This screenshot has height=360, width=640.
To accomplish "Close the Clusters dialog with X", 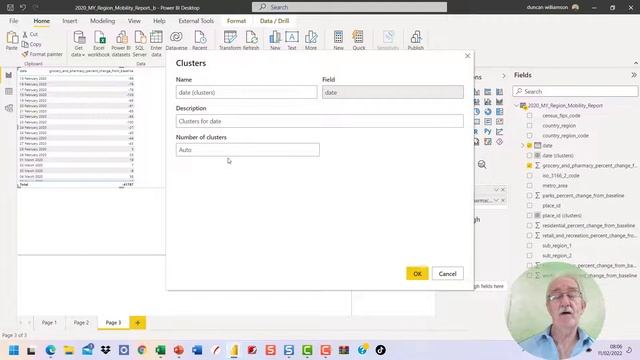I will tap(468, 56).
